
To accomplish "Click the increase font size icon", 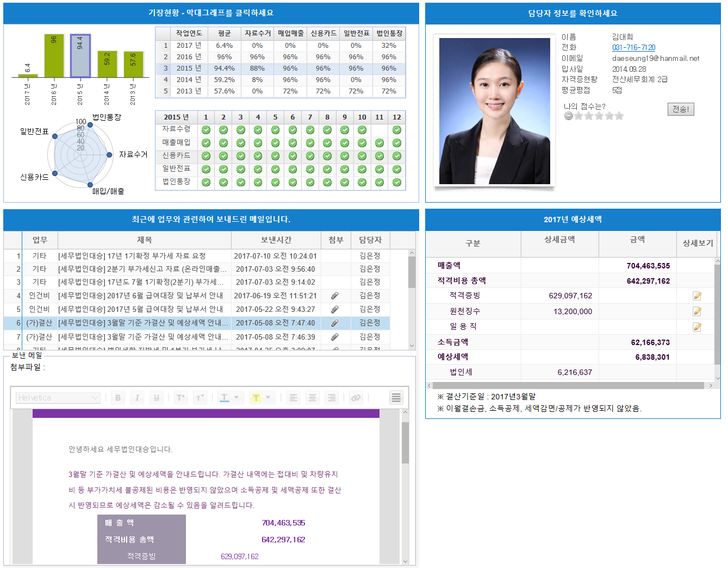I will pyautogui.click(x=181, y=398).
